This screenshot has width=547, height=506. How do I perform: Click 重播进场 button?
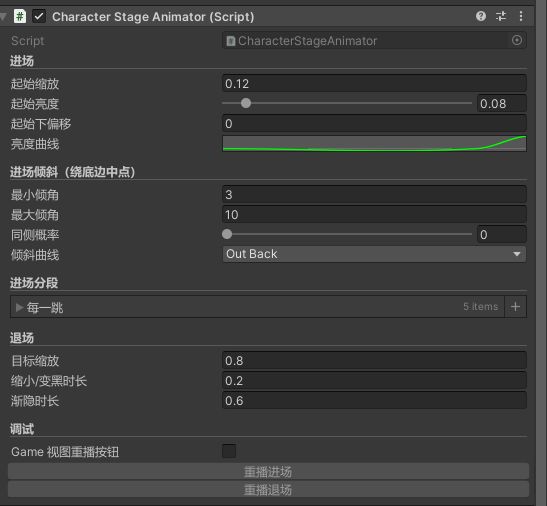(x=268, y=471)
